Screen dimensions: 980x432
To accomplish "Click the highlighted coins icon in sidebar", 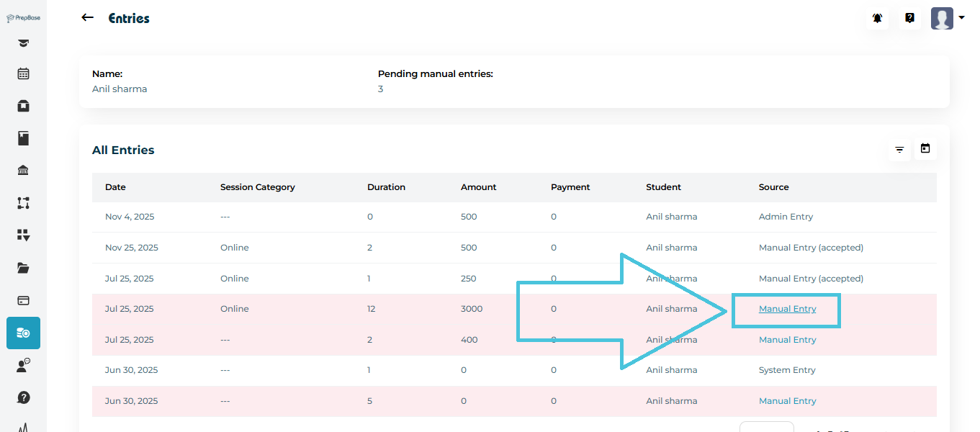I will click(23, 333).
